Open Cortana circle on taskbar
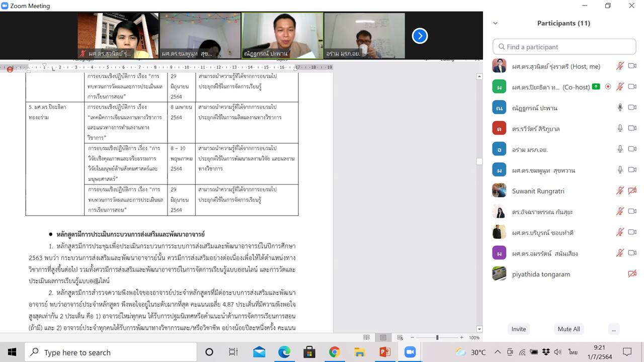Viewport: 644px width, 362px height. pyautogui.click(x=209, y=352)
